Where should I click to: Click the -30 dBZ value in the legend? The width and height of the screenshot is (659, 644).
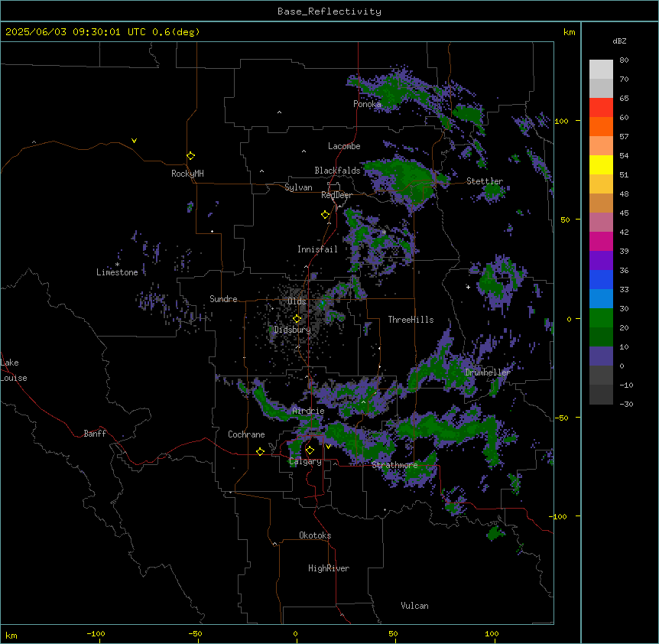pos(626,404)
